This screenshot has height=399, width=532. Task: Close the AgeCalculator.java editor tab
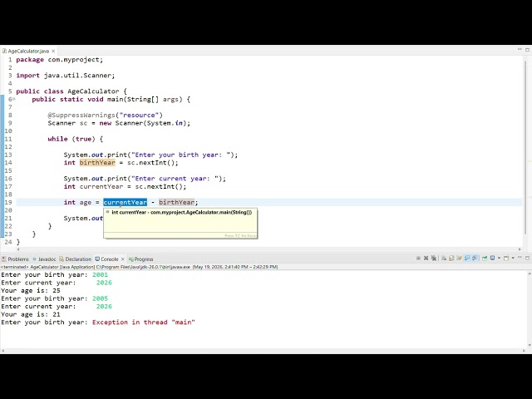53,51
